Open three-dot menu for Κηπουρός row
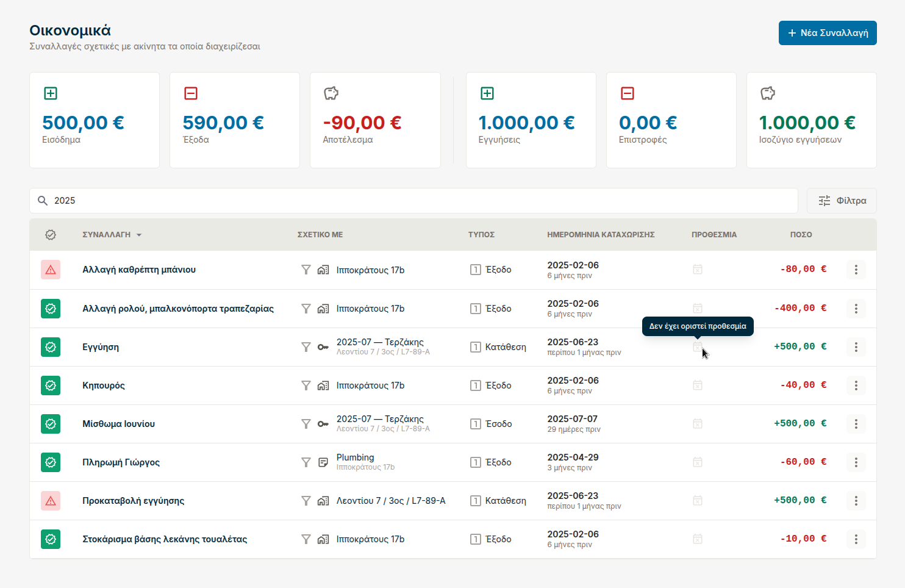905x588 pixels. (856, 385)
